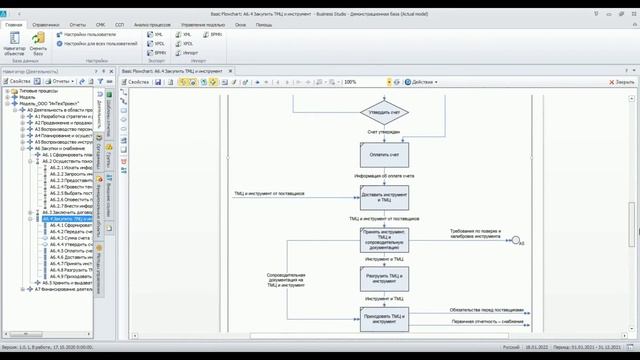Expand the Типовые процессы tree node

point(7,91)
